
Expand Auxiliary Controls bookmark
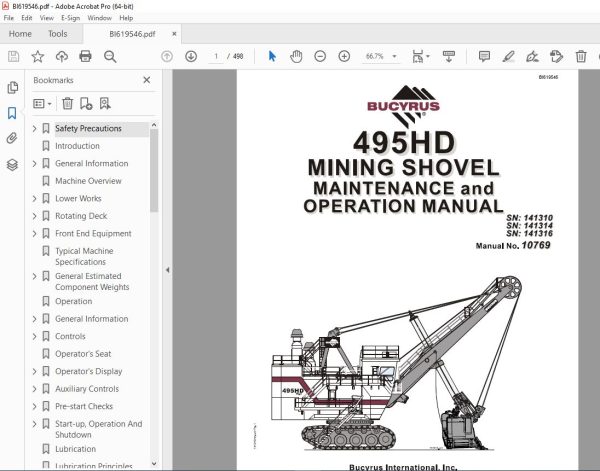34,389
